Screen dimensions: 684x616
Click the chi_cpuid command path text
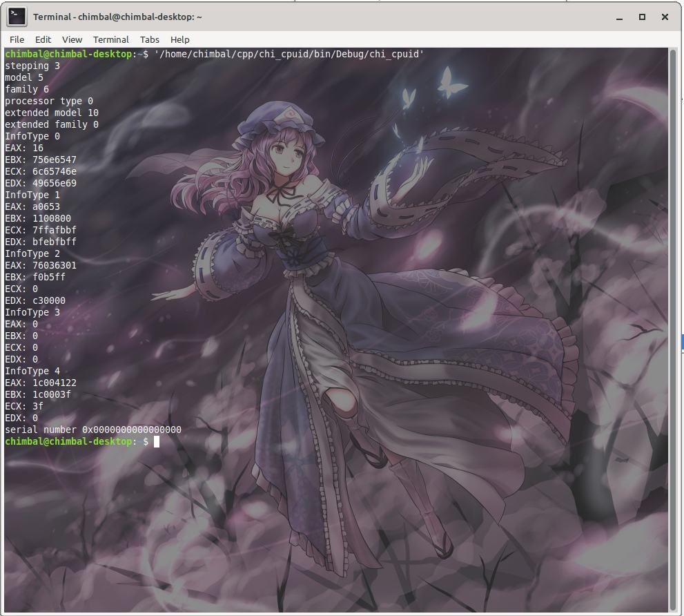tap(289, 54)
